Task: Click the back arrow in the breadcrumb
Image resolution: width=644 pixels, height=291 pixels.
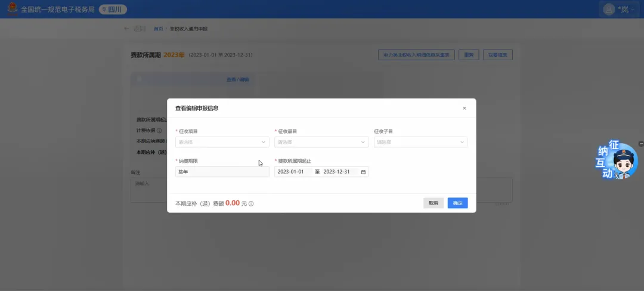Action: coord(126,29)
